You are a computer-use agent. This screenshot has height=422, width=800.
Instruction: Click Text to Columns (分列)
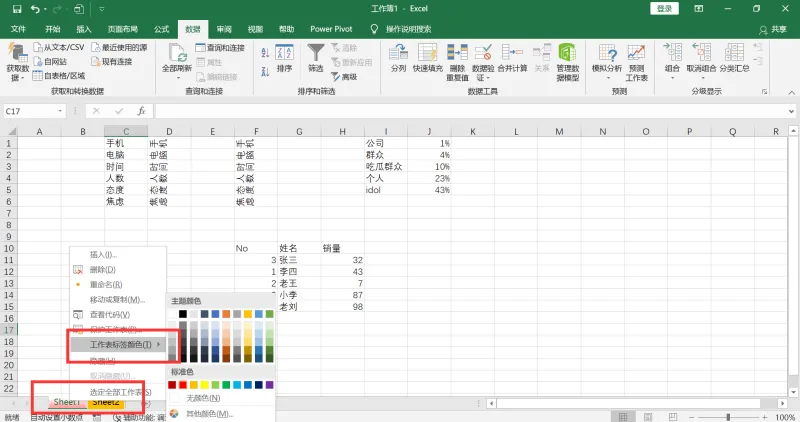pos(398,58)
